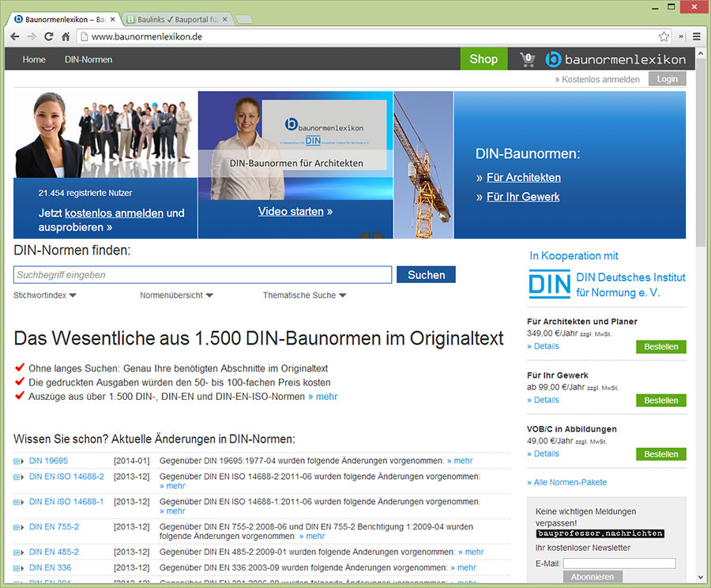Screen dimensions: 711x588
Task: Click the Abonnieren newsletter button
Action: tap(592, 577)
